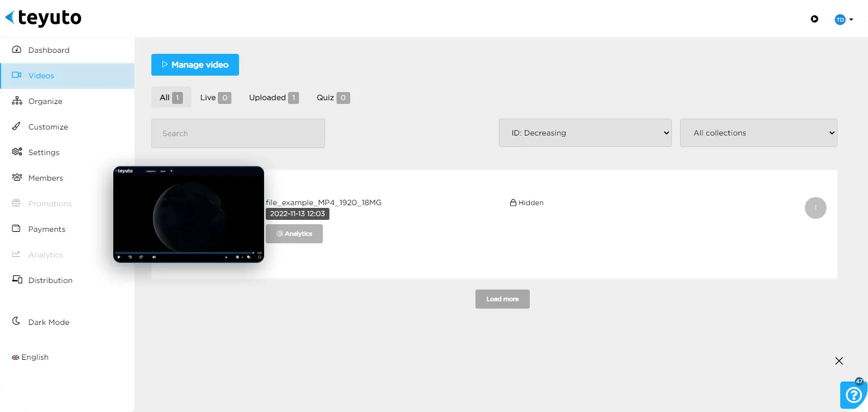Click the Hidden lock icon
The height and width of the screenshot is (412, 868).
[513, 202]
